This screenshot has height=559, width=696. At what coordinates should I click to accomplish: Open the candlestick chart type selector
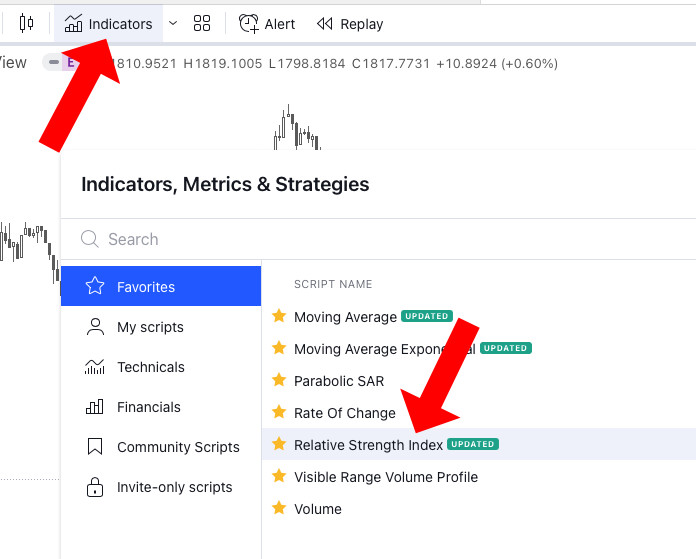[26, 23]
